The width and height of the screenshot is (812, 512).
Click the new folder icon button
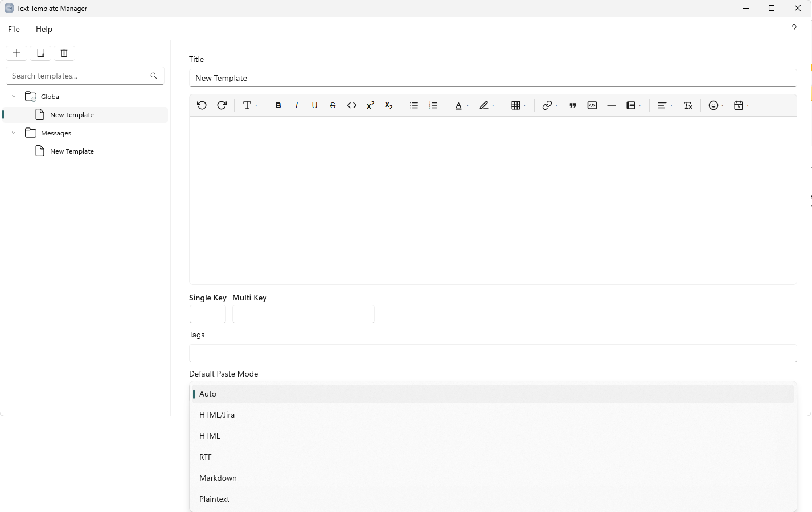(x=40, y=53)
